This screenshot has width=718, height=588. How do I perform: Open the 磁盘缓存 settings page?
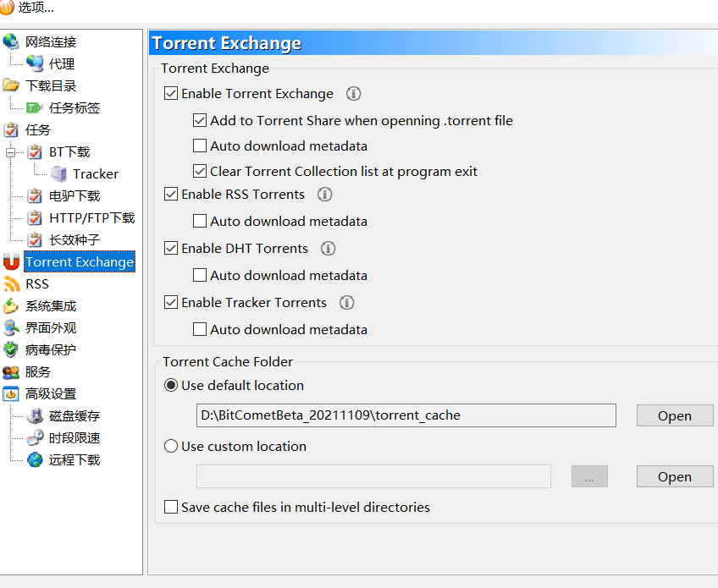[x=75, y=416]
